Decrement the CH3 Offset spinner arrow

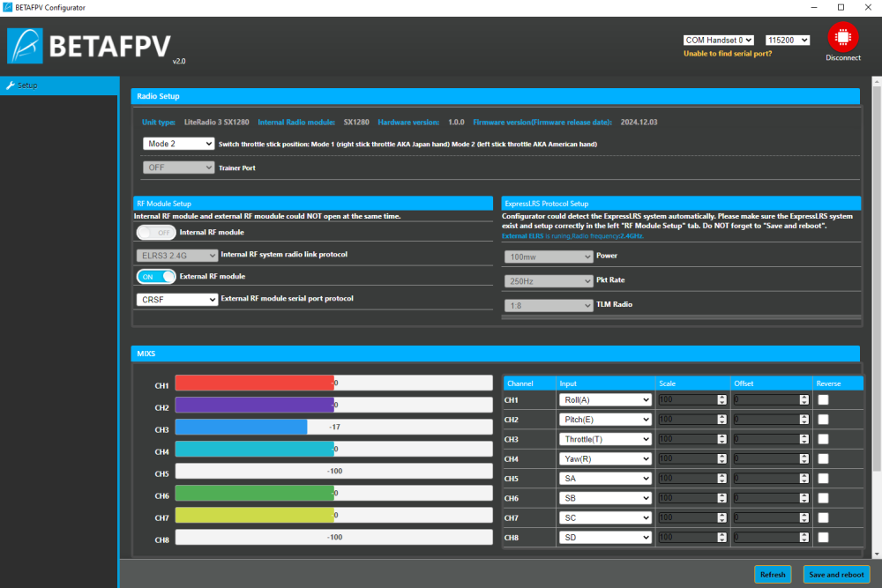click(804, 442)
